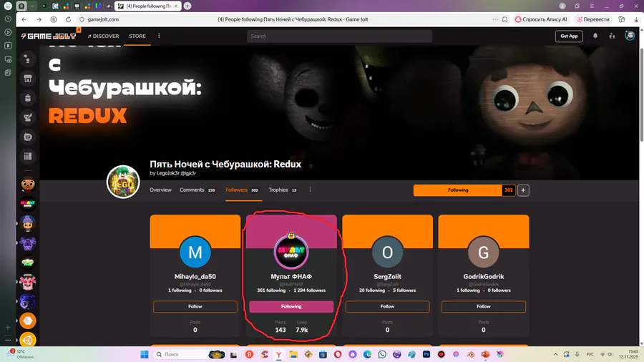Open the GodrikGodrik G avatar
This screenshot has width=644, height=362.
click(484, 252)
